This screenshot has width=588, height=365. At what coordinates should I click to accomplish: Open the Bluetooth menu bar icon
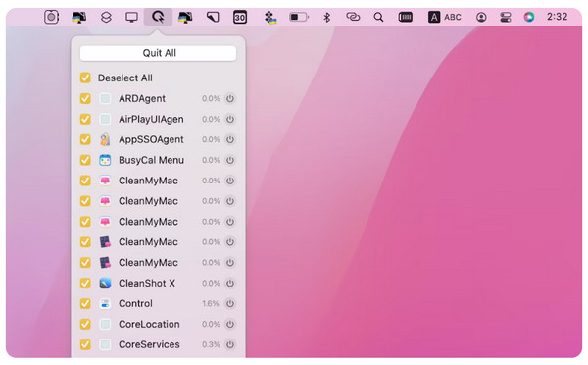tap(327, 17)
